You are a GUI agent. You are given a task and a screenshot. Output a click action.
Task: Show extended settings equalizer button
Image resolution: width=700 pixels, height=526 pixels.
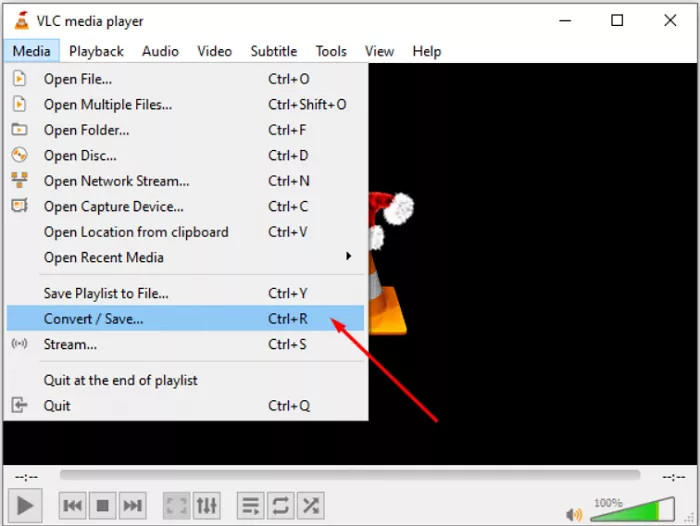pos(207,505)
